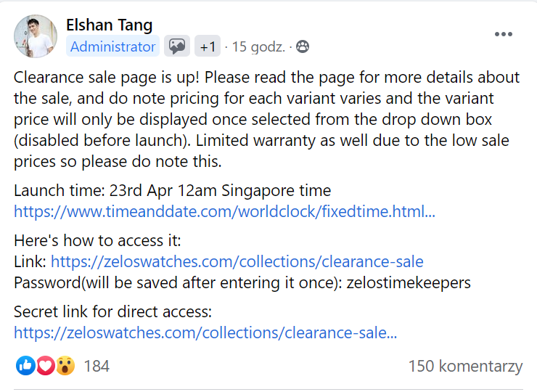Click the Like reaction icon

click(25, 366)
